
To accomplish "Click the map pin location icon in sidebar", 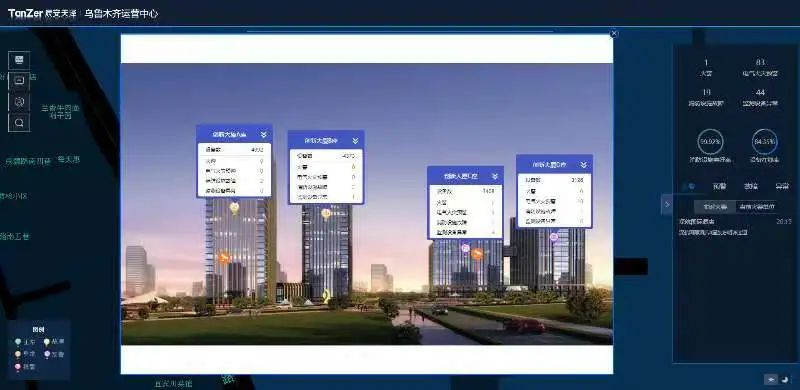I will click(x=19, y=102).
